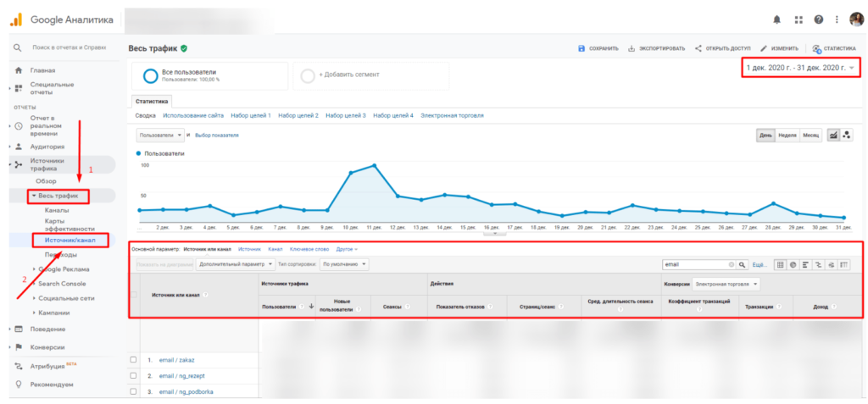This screenshot has height=404, width=868.
Task: Expand the Кампании group
Action: coord(53,313)
